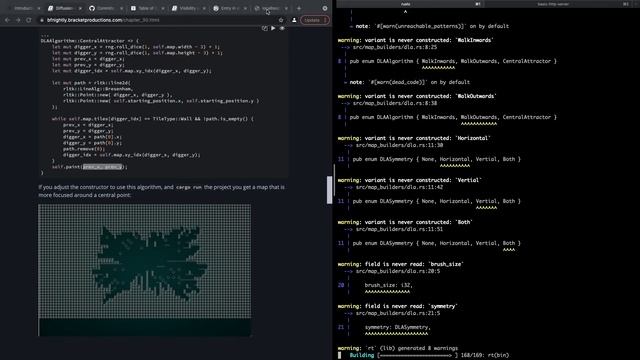
Task: Click the 'rltk::LineAlg::Bresenham' code line
Action: click(x=98, y=89)
